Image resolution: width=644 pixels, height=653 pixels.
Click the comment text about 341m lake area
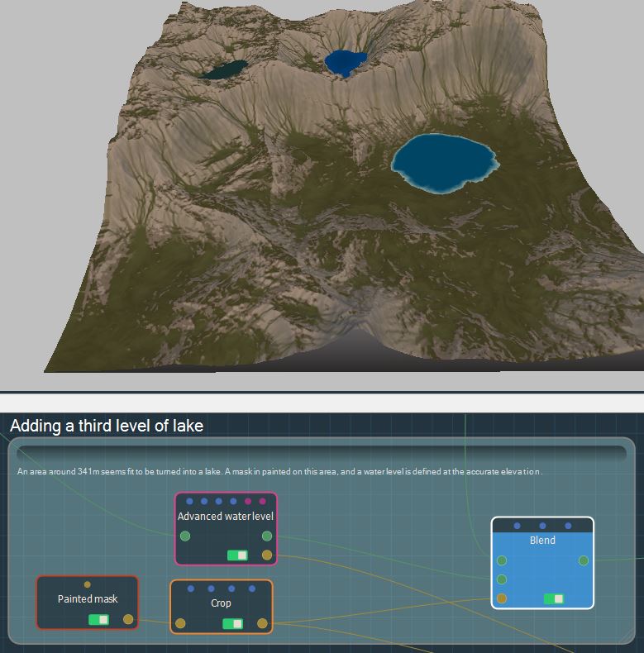[x=279, y=471]
